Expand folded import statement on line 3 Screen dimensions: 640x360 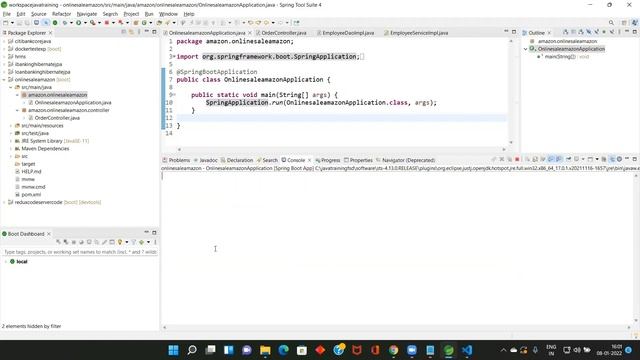pos(174,56)
